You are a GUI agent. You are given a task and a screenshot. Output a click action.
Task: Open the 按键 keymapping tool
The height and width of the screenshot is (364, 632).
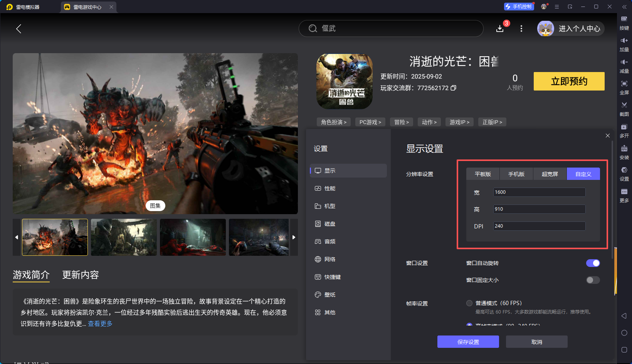point(624,22)
